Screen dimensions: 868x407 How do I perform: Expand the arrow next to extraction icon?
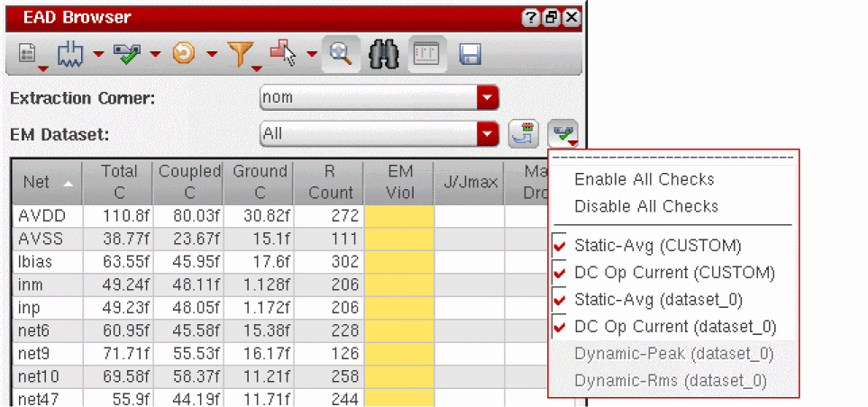coord(98,54)
